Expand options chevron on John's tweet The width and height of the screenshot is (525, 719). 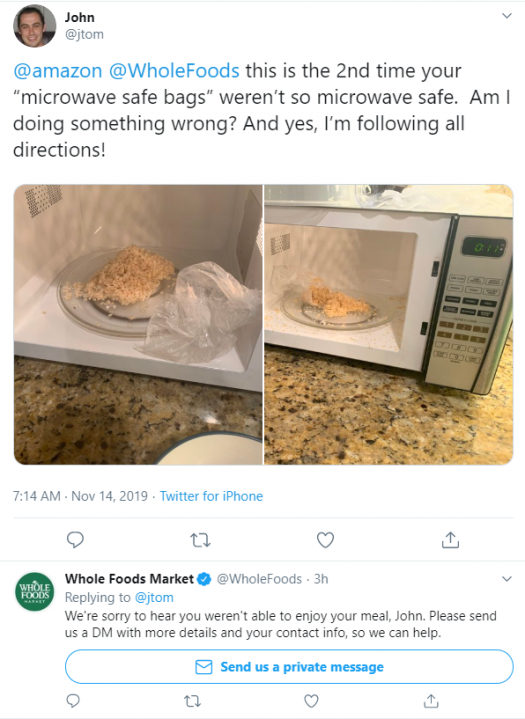(x=507, y=16)
